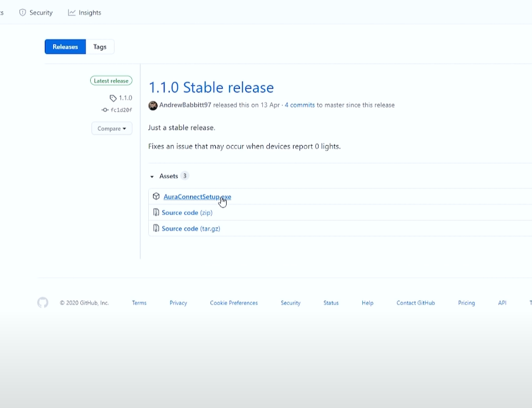532x408 pixels.
Task: Click the Security shield icon
Action: coord(23,13)
